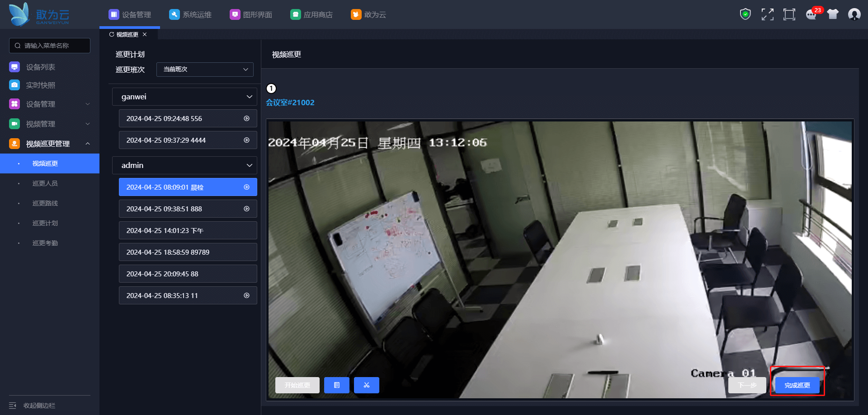Image resolution: width=868 pixels, height=415 pixels.
Task: Select the radio icon on 09:38:51 888
Action: (247, 209)
